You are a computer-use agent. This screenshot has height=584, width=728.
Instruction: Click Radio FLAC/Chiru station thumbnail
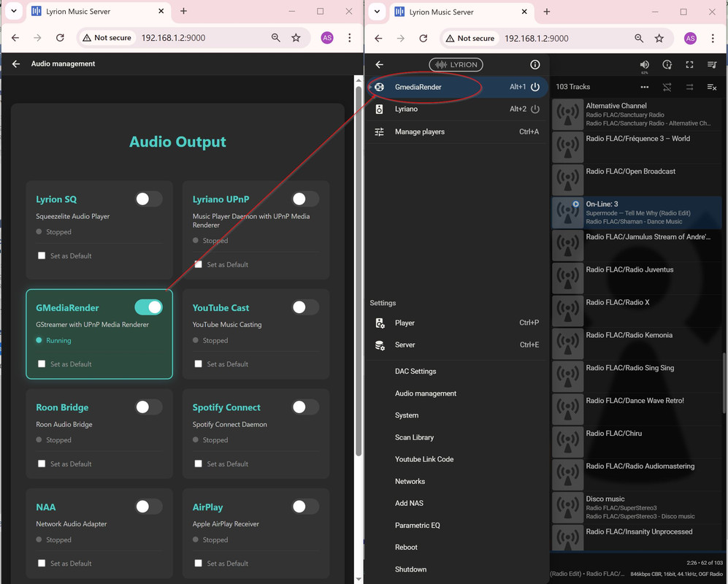pyautogui.click(x=568, y=442)
